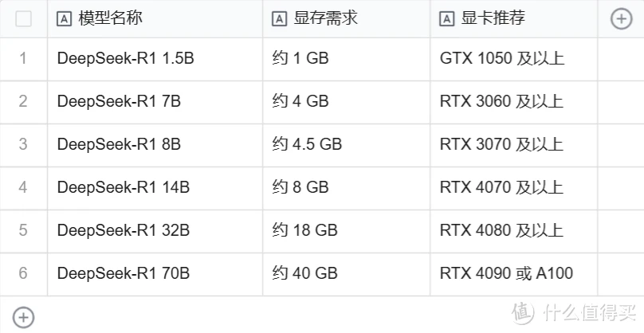Select row number 3
Viewport: 644px width, 333px height.
tap(23, 144)
